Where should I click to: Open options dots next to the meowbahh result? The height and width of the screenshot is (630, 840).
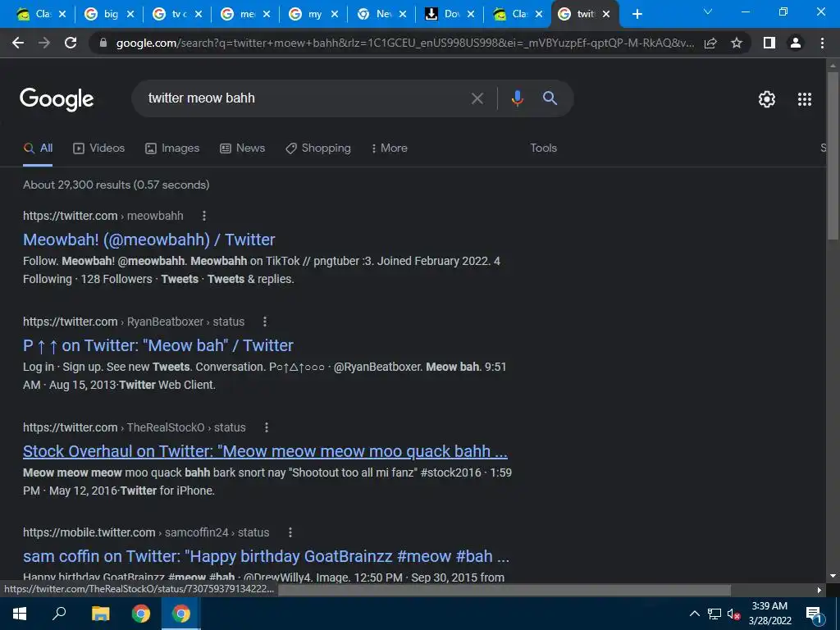(x=203, y=216)
